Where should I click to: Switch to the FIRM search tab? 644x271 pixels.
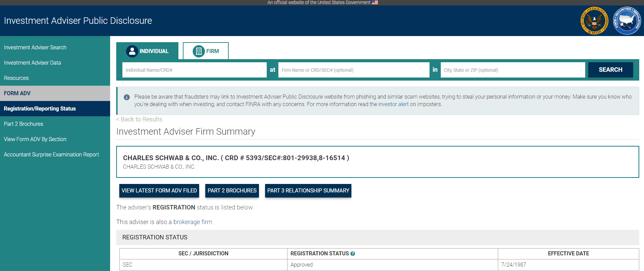tap(206, 51)
